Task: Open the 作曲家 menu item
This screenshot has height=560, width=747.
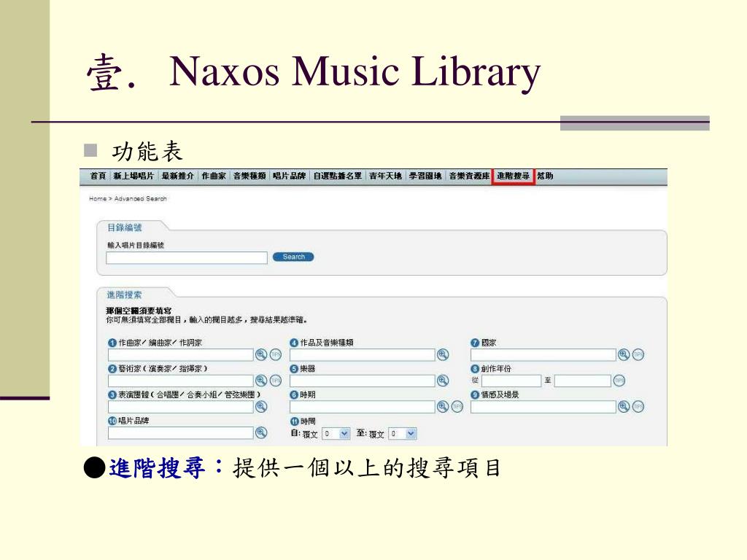Action: (214, 176)
